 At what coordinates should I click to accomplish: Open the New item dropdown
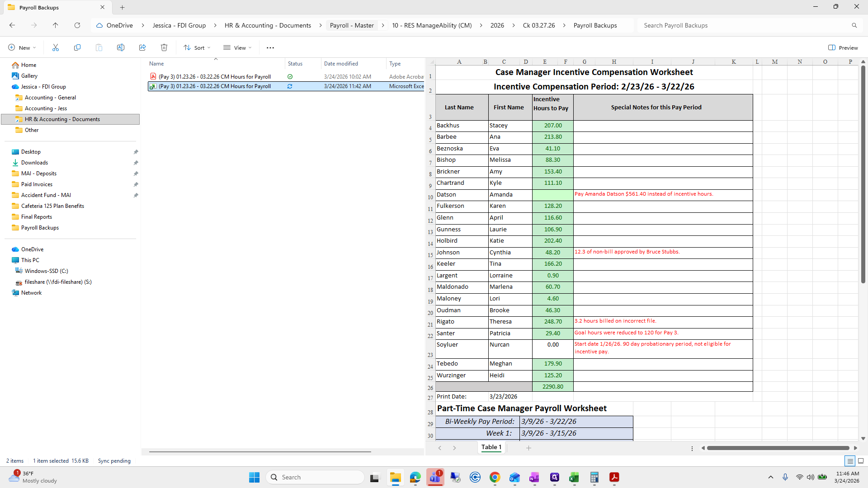tap(22, 47)
